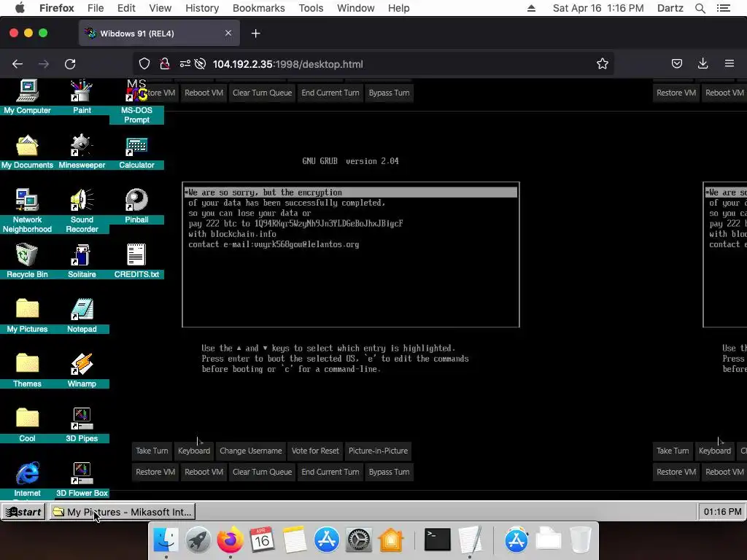Reload the page in Firefox
The image size is (747, 560).
(70, 64)
